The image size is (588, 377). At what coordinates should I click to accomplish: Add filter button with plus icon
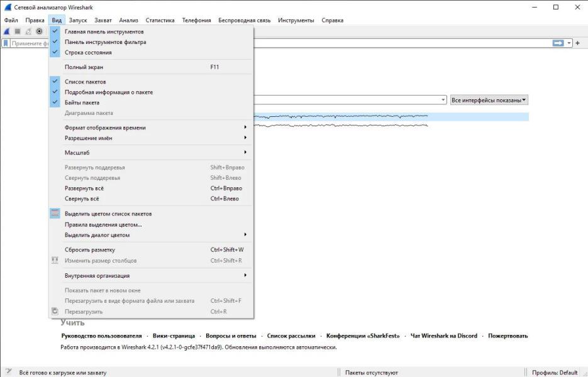coord(577,43)
